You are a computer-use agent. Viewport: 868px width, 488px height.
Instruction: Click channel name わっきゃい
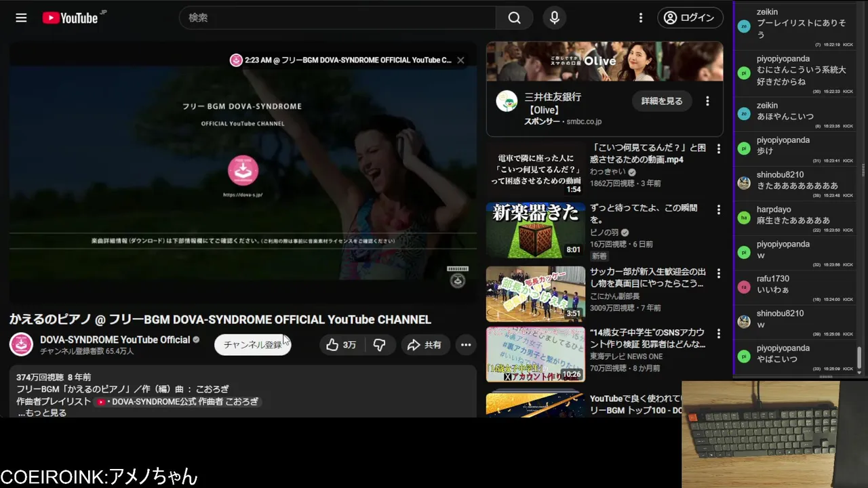[x=608, y=172]
